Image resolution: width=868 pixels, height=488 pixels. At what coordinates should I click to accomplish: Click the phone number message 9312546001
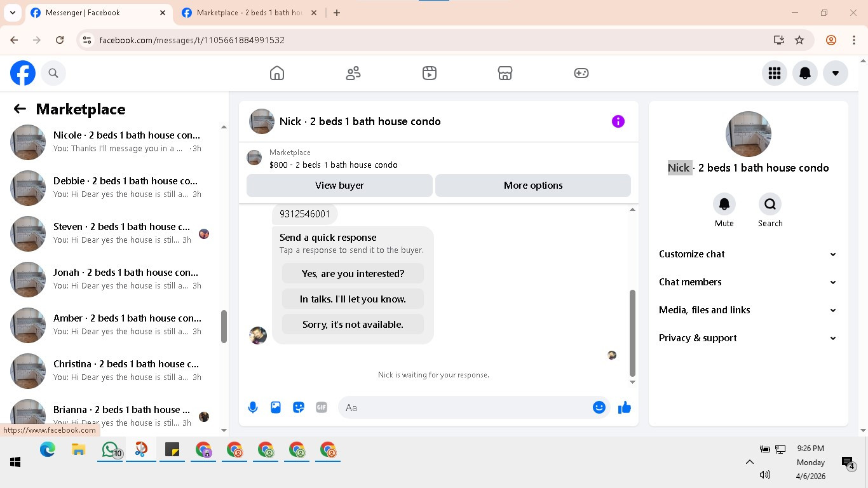click(x=305, y=214)
